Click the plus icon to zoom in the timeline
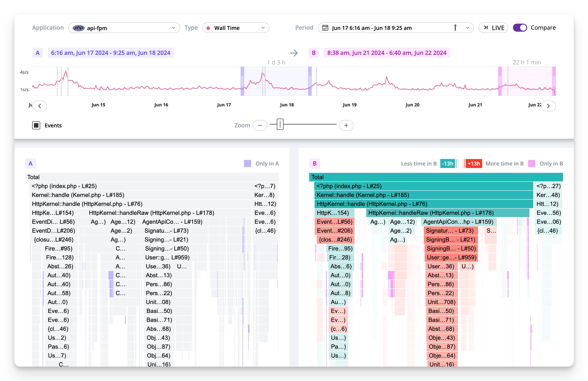Image resolution: width=588 pixels, height=381 pixels. coord(346,125)
